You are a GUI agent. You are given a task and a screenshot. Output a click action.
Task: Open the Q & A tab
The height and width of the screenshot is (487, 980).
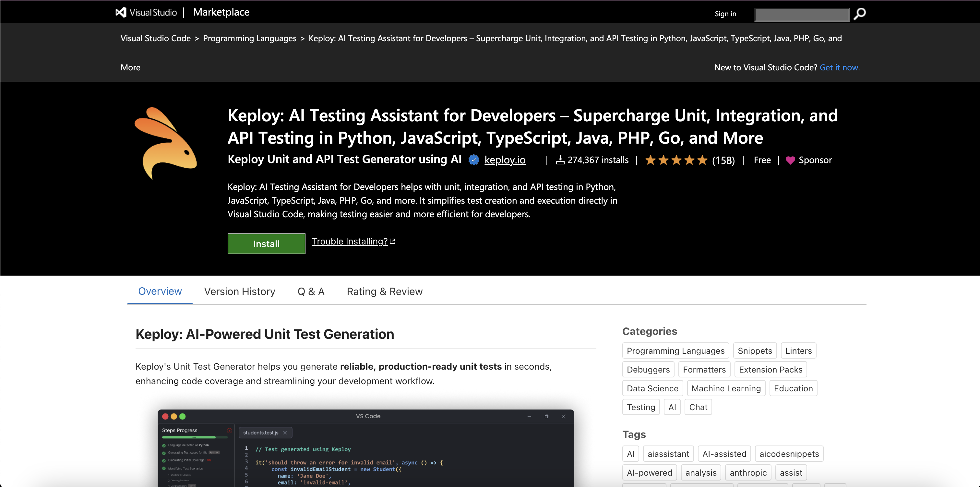coord(311,291)
